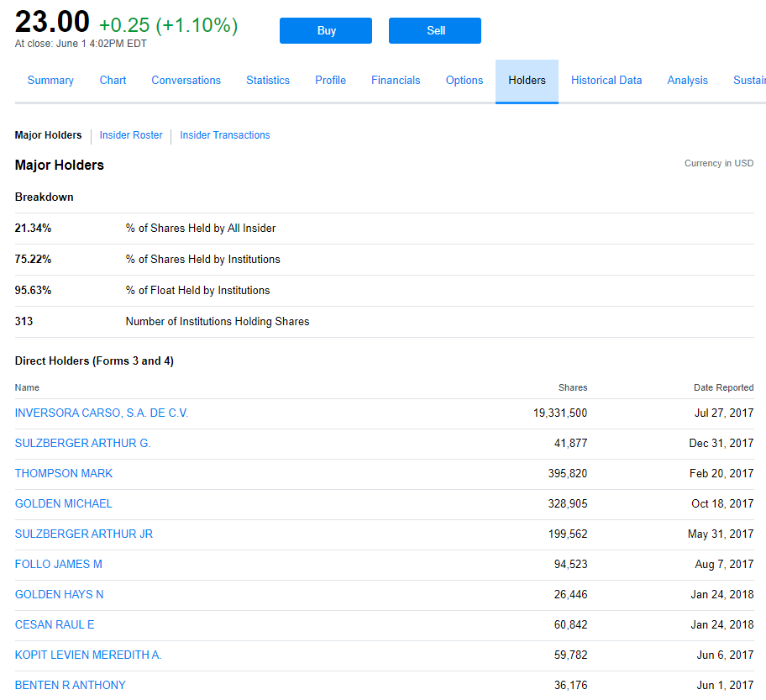Go to the Statistics tab

click(268, 80)
